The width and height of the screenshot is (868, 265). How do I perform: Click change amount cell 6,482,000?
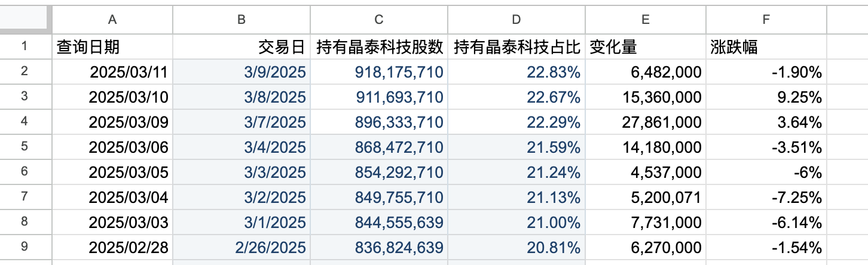point(645,72)
